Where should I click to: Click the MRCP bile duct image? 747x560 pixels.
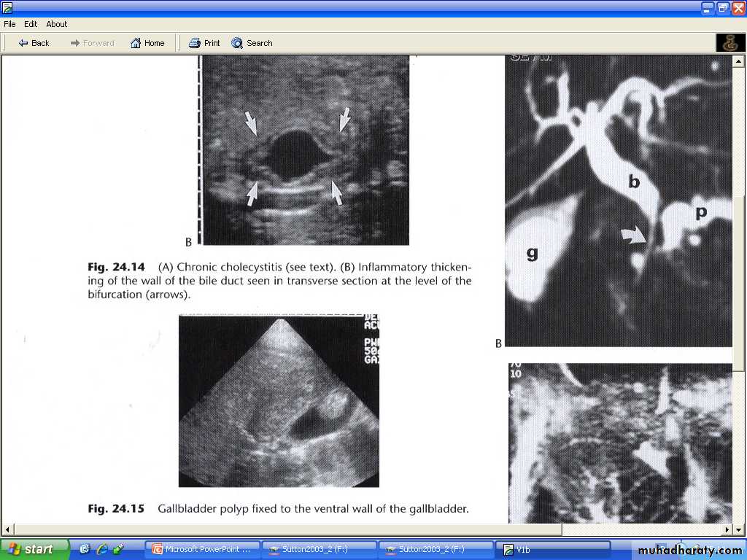(618, 201)
